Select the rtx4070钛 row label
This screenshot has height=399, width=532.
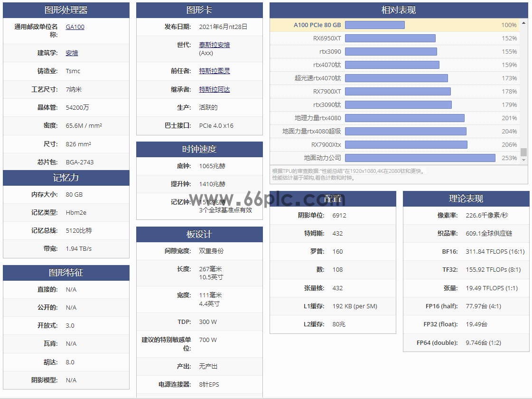click(x=327, y=65)
